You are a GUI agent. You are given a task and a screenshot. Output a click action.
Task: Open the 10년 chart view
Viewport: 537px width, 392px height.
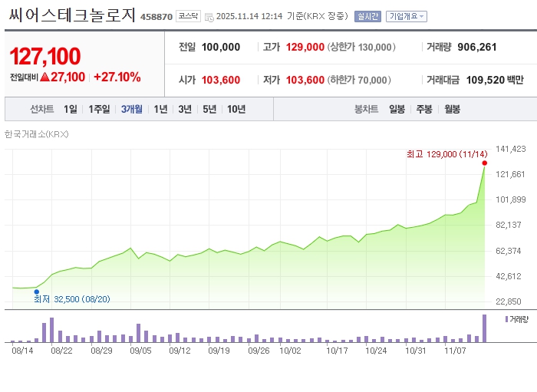tap(236, 110)
